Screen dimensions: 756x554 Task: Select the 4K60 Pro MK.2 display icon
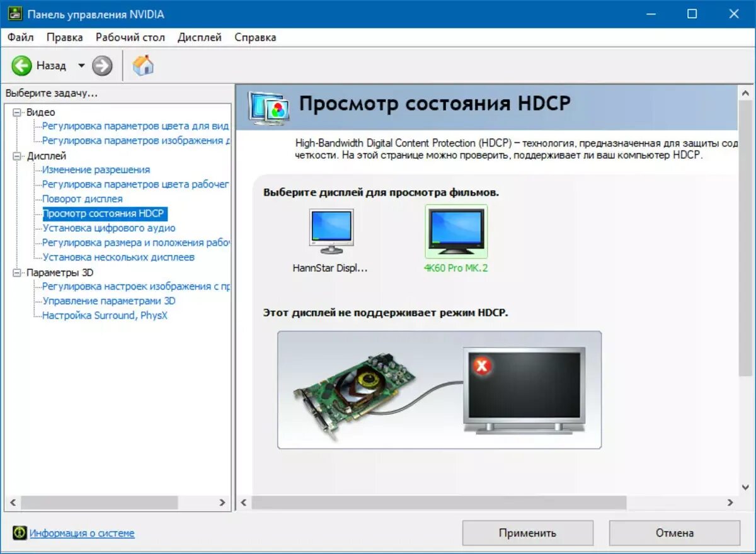click(x=457, y=231)
